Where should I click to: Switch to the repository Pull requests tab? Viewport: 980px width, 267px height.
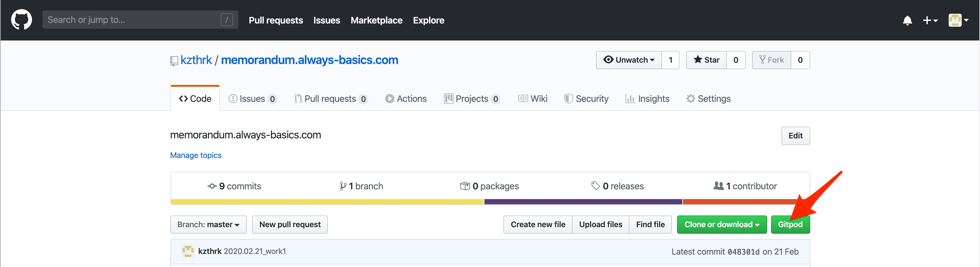[x=331, y=99]
